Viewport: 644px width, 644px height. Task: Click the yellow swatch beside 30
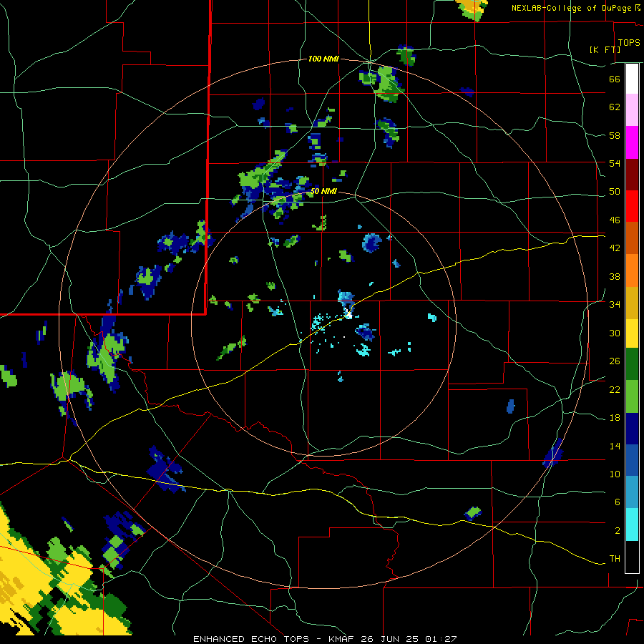[x=632, y=333]
